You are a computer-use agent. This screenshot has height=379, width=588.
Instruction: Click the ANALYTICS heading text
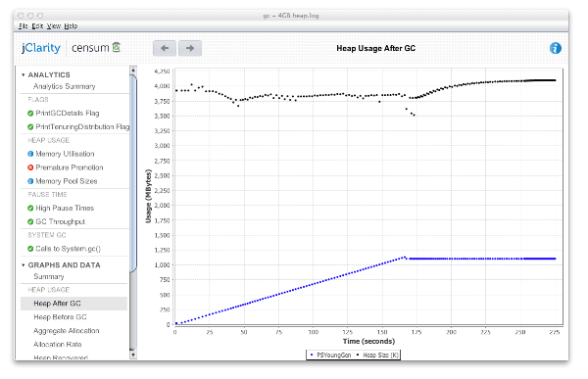pos(49,75)
